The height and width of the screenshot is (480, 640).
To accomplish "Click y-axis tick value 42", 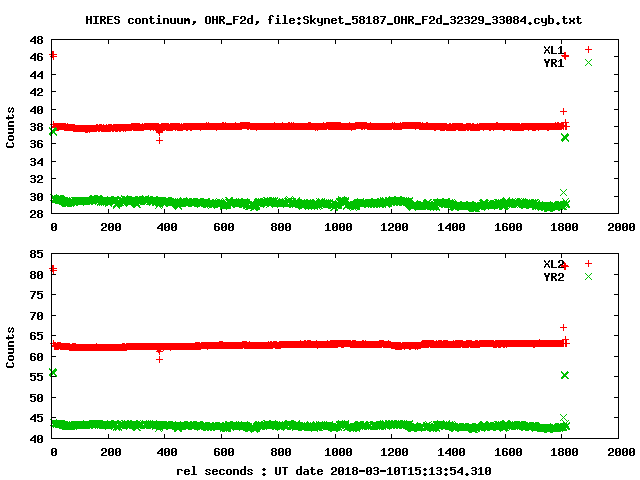I will click(36, 92).
